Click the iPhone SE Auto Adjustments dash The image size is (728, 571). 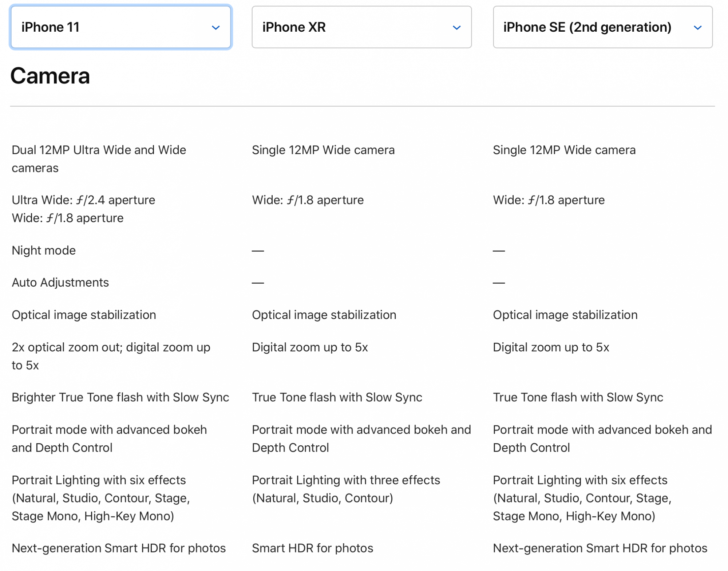coord(499,283)
